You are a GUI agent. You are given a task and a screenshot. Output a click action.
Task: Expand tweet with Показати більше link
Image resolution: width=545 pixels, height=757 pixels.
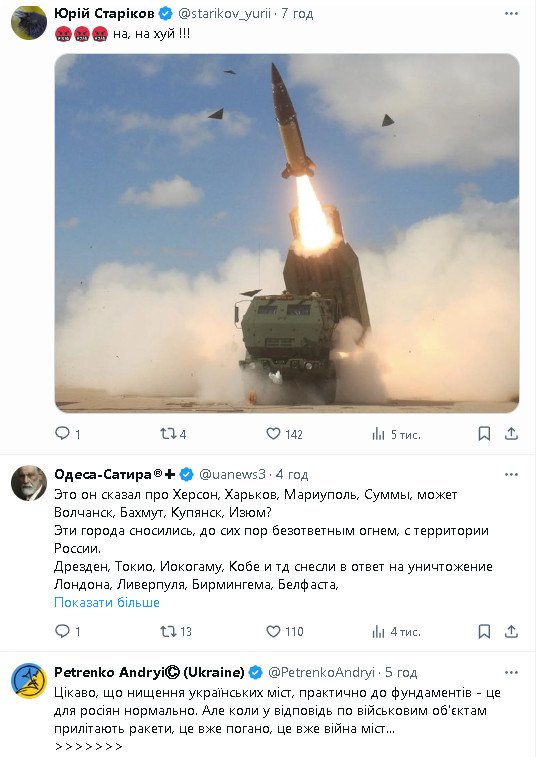click(107, 603)
